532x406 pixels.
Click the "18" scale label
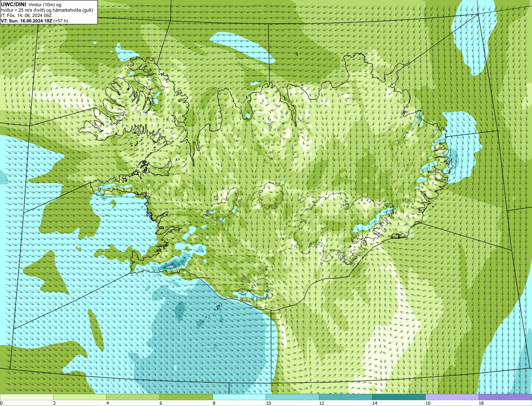(x=481, y=403)
